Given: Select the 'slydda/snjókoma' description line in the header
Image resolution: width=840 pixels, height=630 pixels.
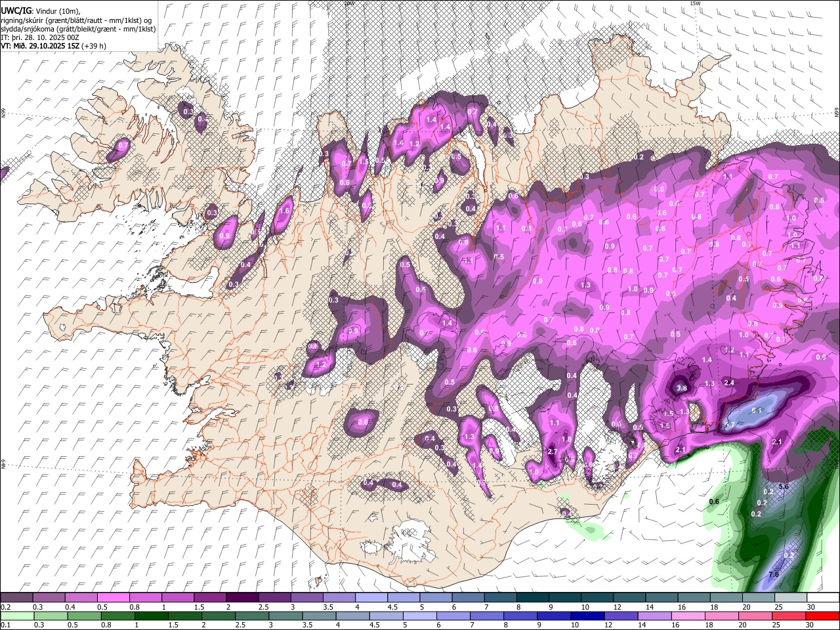Looking at the screenshot, I should [78, 29].
